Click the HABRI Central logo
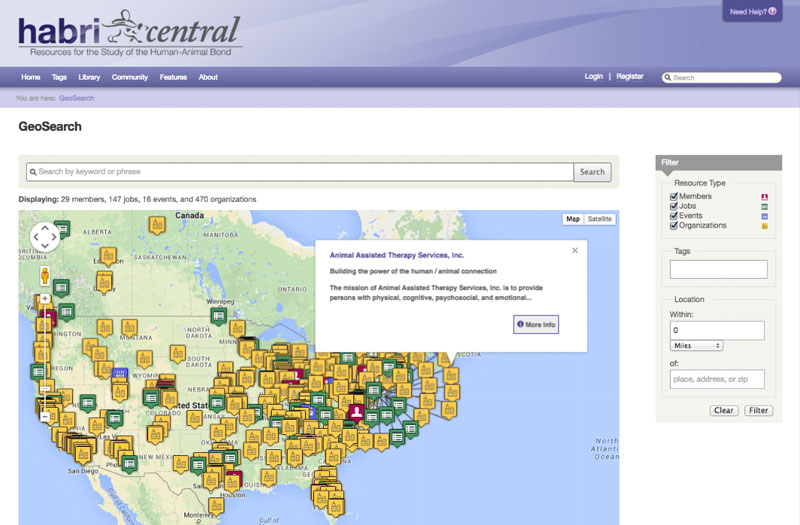 [x=130, y=33]
